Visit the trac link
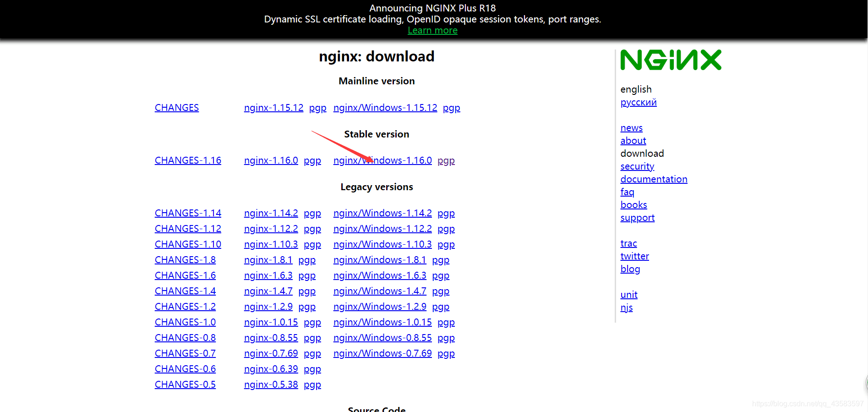 [628, 243]
